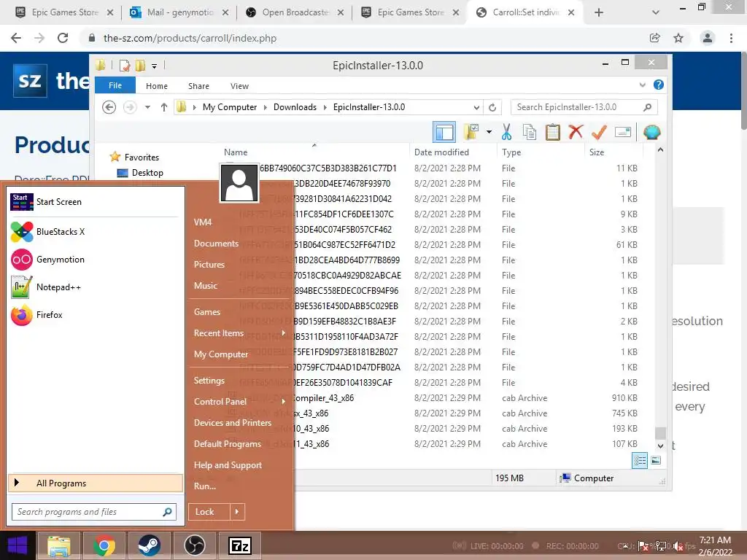Switch to large icons view icon
747x560 pixels.
[656, 460]
